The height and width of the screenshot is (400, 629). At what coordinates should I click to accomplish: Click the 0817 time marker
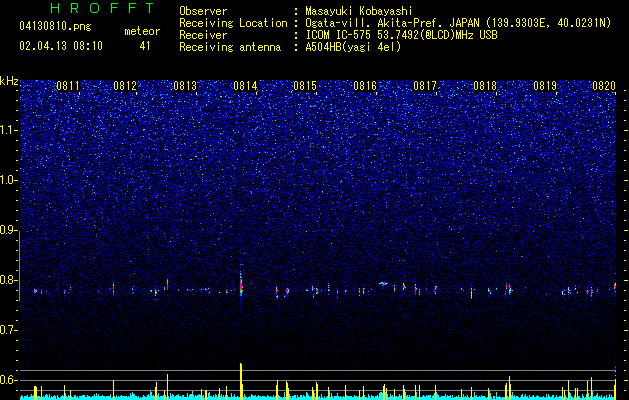[x=425, y=86]
